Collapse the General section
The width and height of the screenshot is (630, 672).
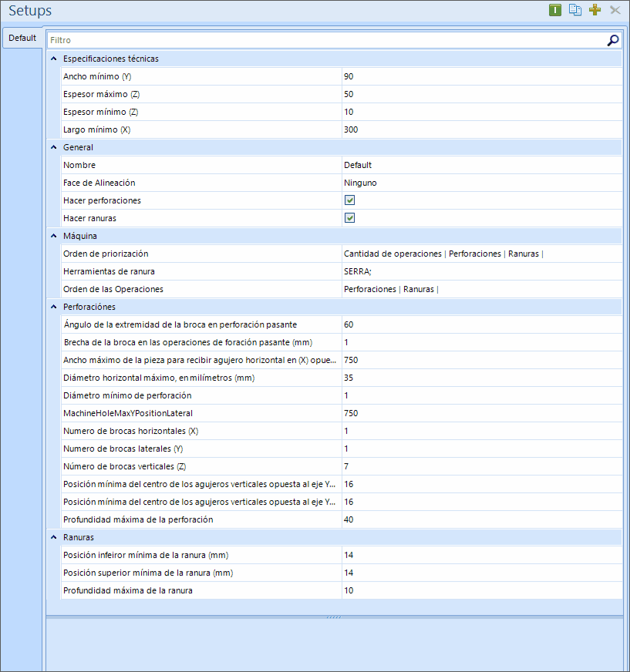(54, 147)
